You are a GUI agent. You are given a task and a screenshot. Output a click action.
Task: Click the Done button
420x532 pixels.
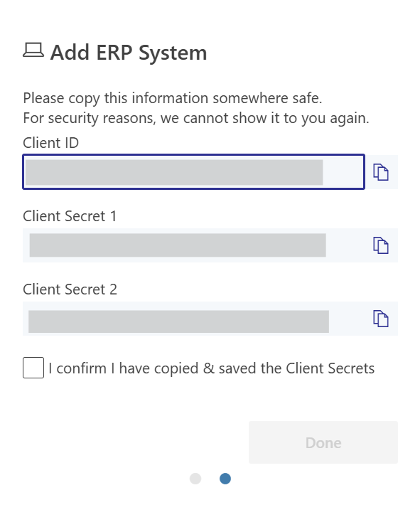323,442
